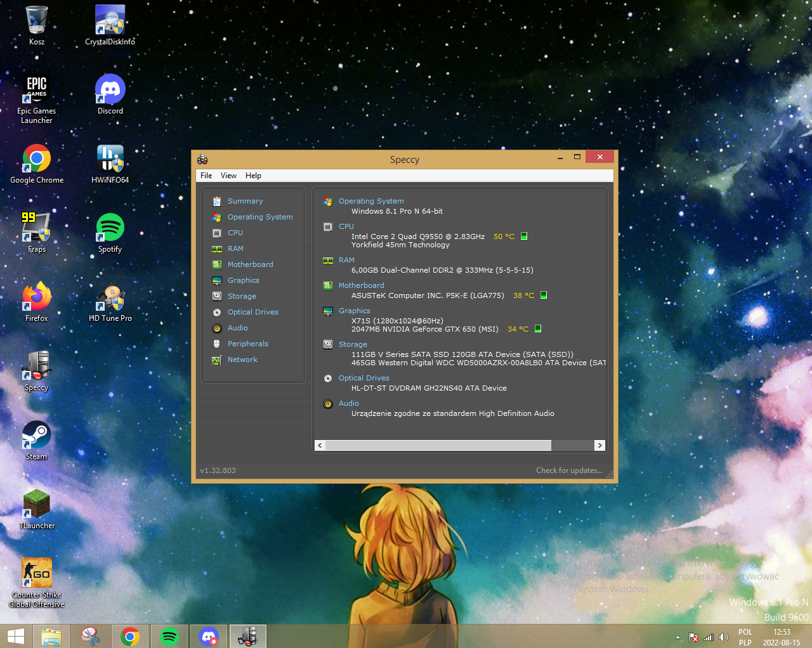Click the RAM heading link in summary pane

346,260
